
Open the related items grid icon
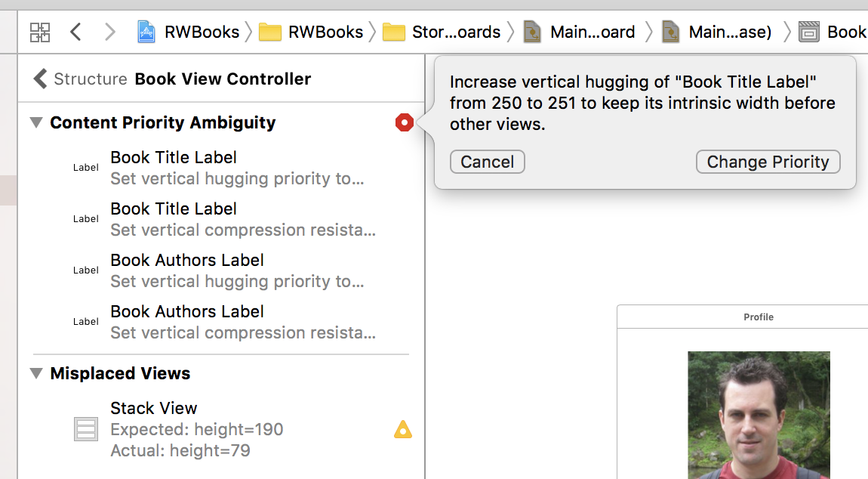[40, 32]
